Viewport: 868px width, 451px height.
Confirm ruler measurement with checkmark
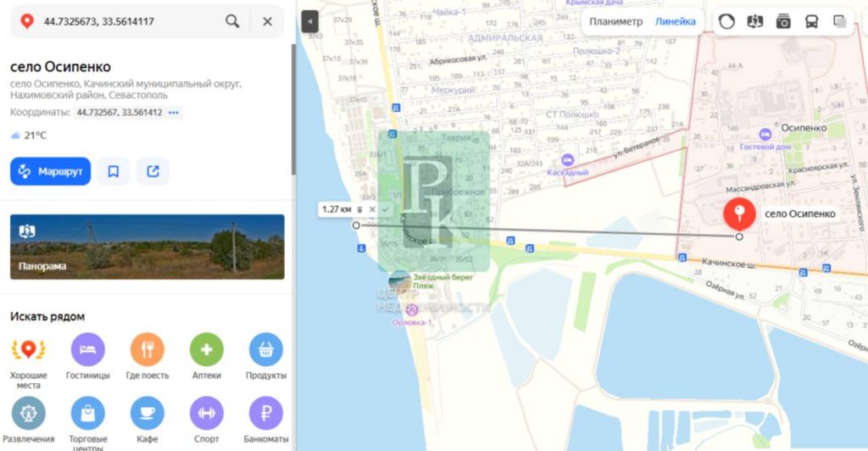point(385,209)
